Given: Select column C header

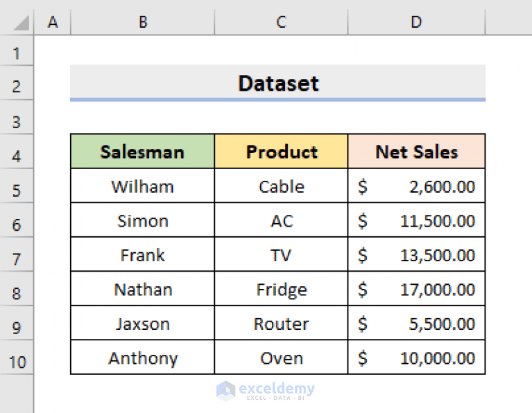Looking at the screenshot, I should pyautogui.click(x=281, y=22).
